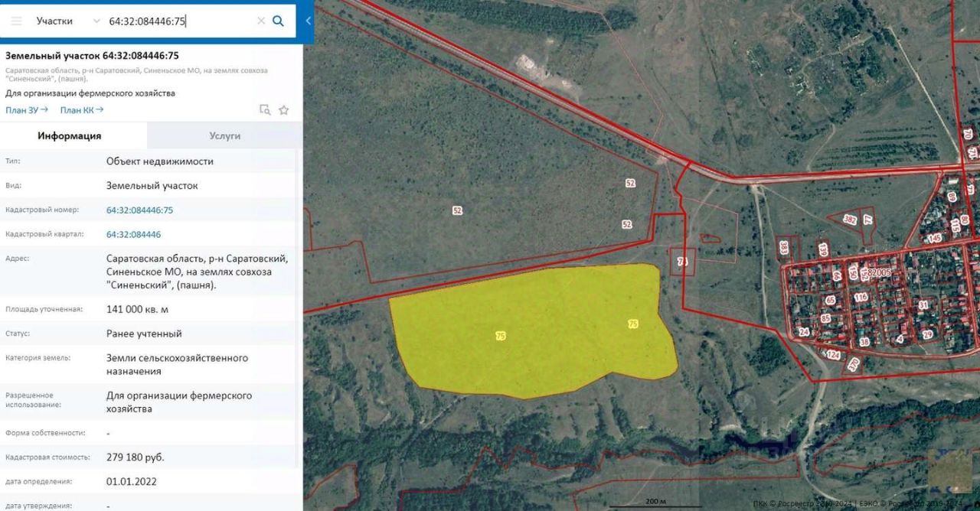Clear the search field with the X

click(x=261, y=21)
